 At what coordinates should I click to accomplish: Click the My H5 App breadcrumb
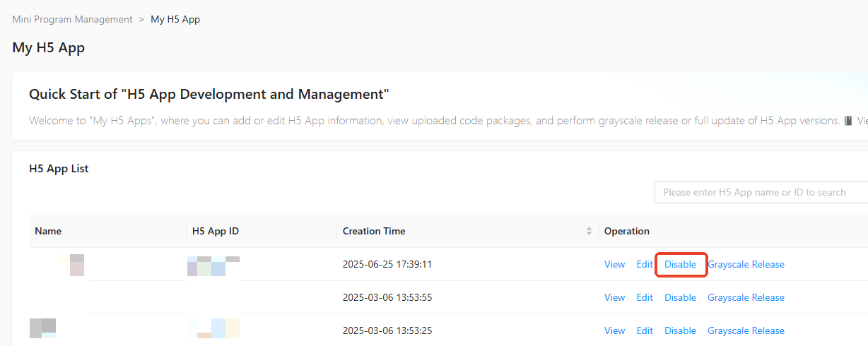click(x=175, y=20)
